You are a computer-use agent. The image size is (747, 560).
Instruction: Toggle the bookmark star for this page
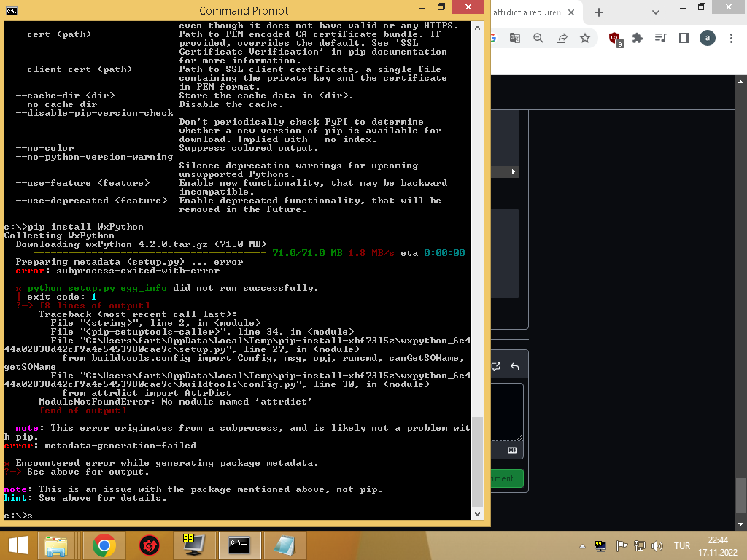coord(586,38)
